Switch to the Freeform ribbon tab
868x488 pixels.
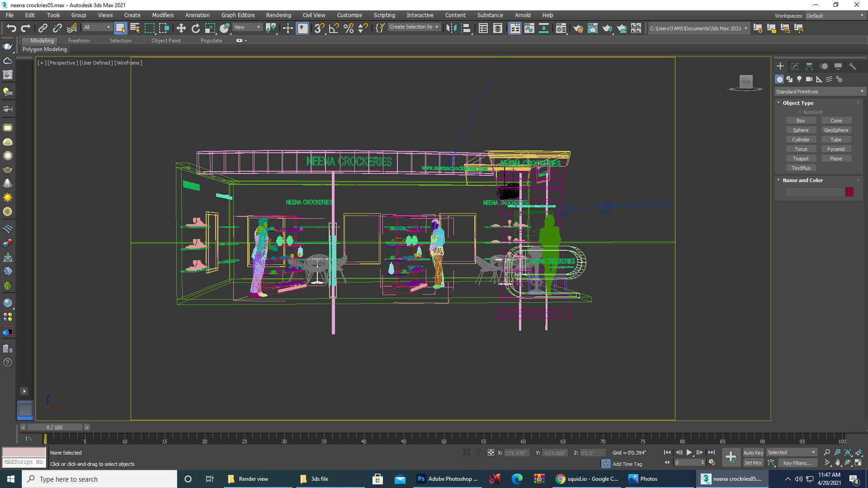[79, 41]
